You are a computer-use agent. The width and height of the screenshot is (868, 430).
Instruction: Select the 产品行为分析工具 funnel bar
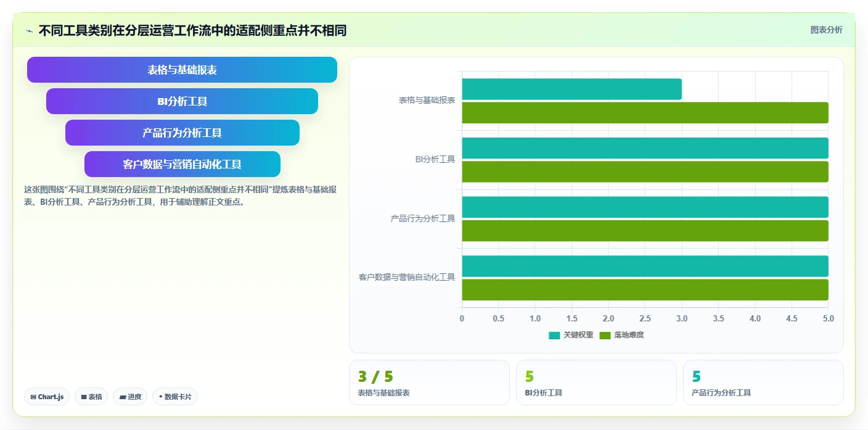click(x=182, y=133)
